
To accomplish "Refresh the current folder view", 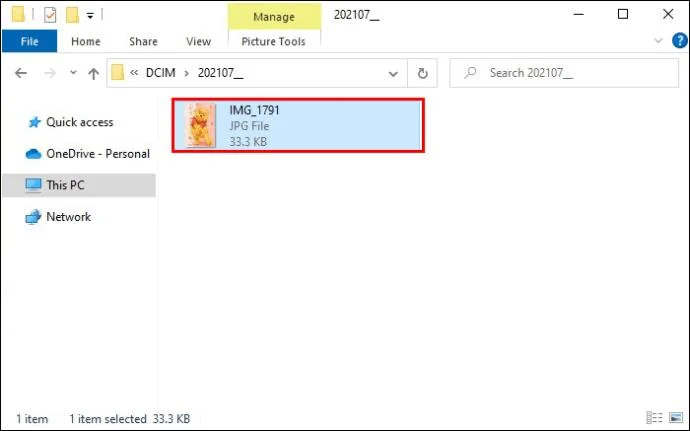I will pyautogui.click(x=422, y=73).
